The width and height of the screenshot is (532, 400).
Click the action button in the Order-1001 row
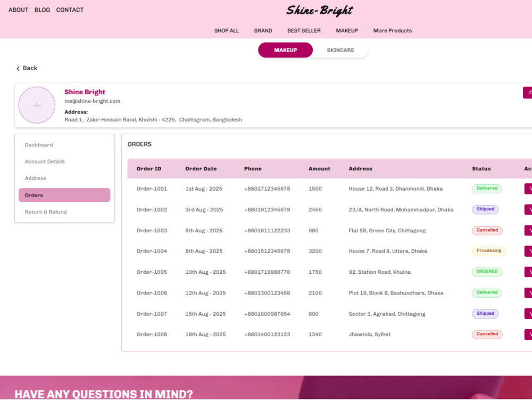tap(528, 189)
